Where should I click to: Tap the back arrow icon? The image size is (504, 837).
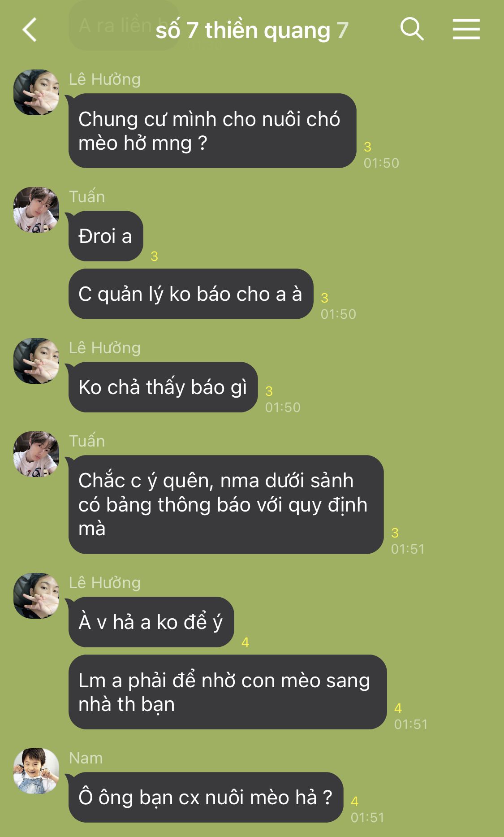30,30
